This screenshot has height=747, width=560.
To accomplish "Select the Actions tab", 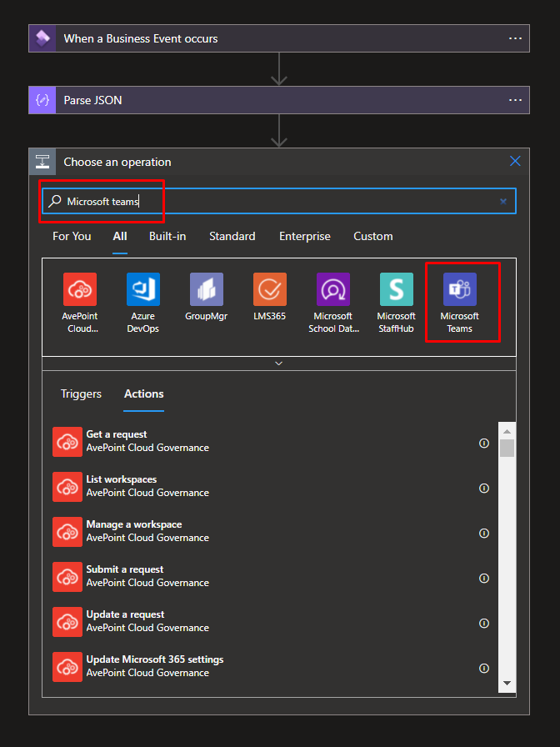I will [144, 394].
